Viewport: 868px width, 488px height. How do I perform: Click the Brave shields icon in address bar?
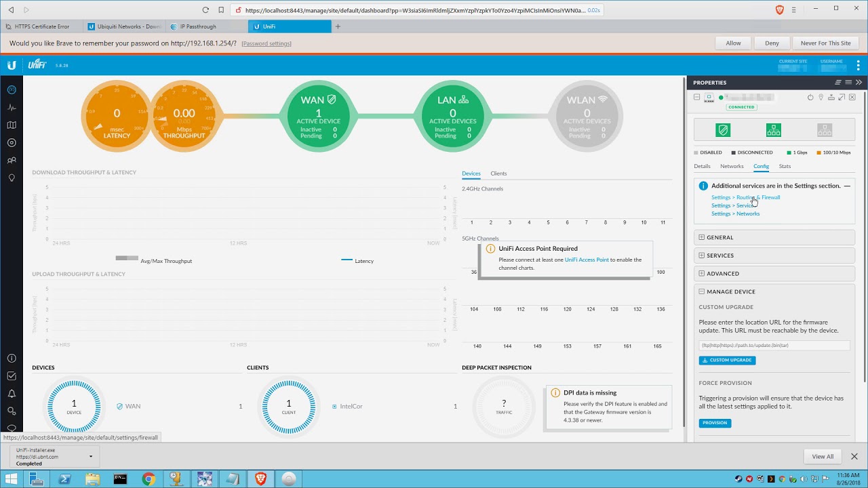pos(779,10)
